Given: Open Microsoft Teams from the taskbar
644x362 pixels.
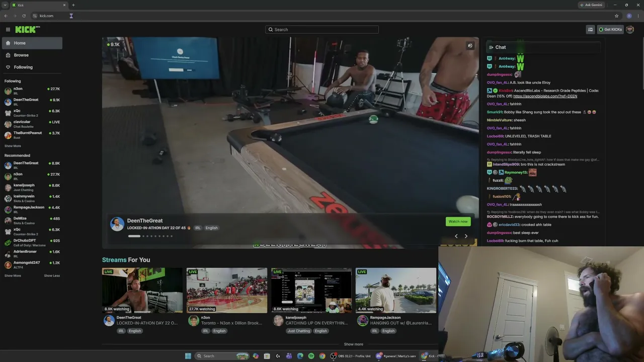Looking at the screenshot, I should point(289,356).
